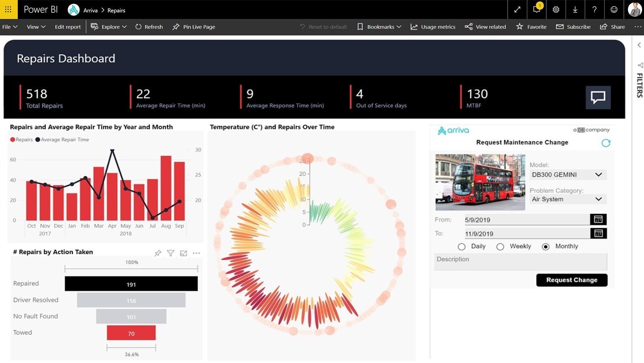Select the Weekly radio option

[500, 247]
